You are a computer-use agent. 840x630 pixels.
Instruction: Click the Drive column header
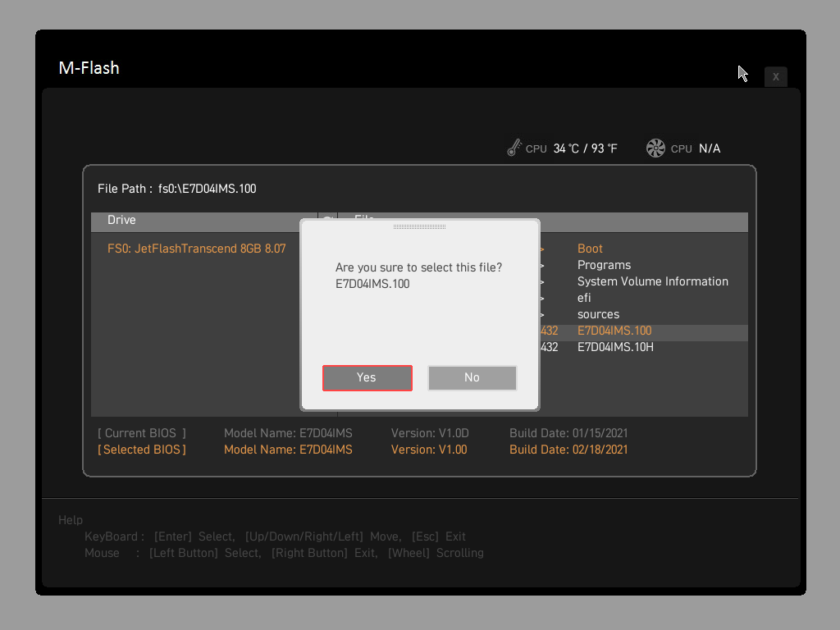click(204, 220)
